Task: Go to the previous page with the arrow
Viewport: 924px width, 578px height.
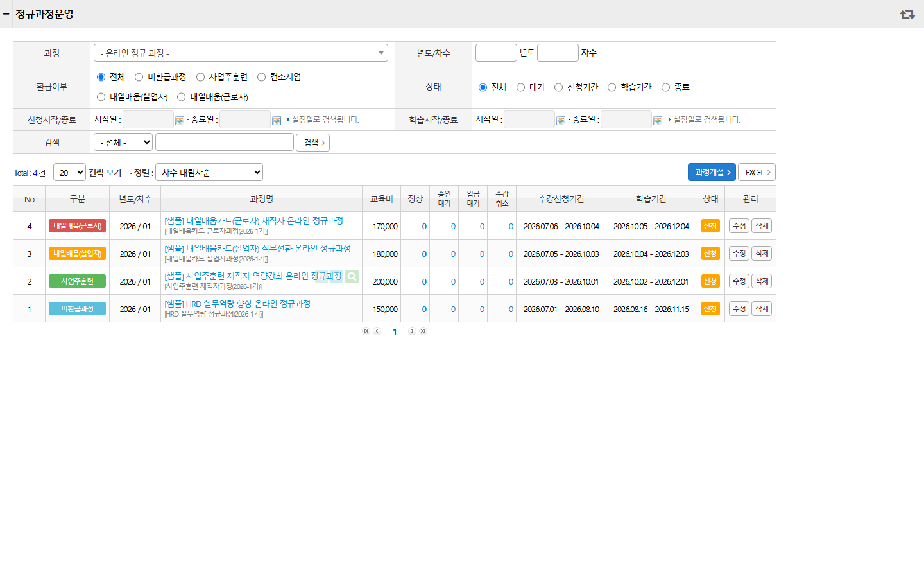Action: pyautogui.click(x=377, y=331)
